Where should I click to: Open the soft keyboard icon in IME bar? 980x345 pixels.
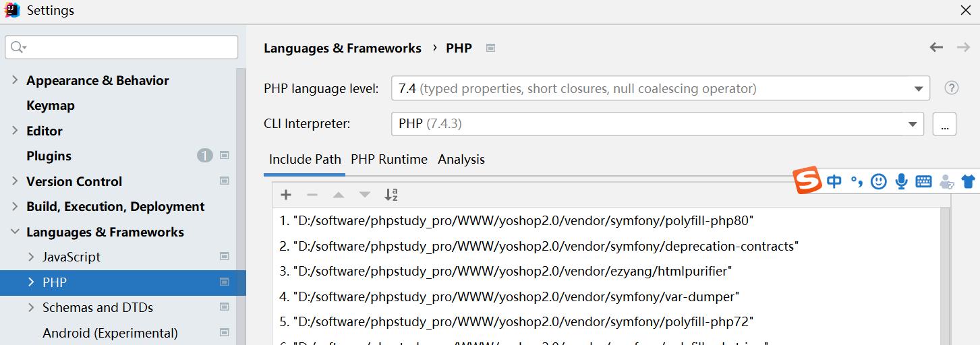click(924, 181)
